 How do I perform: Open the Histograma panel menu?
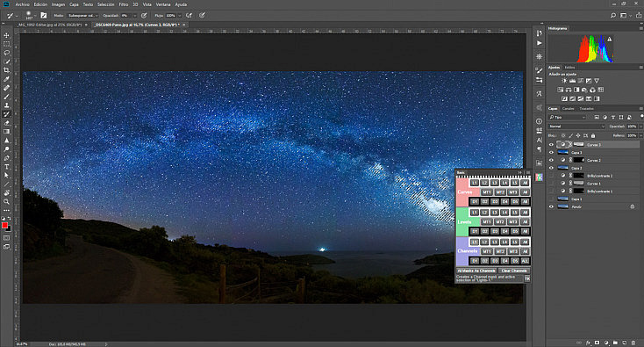[x=640, y=28]
